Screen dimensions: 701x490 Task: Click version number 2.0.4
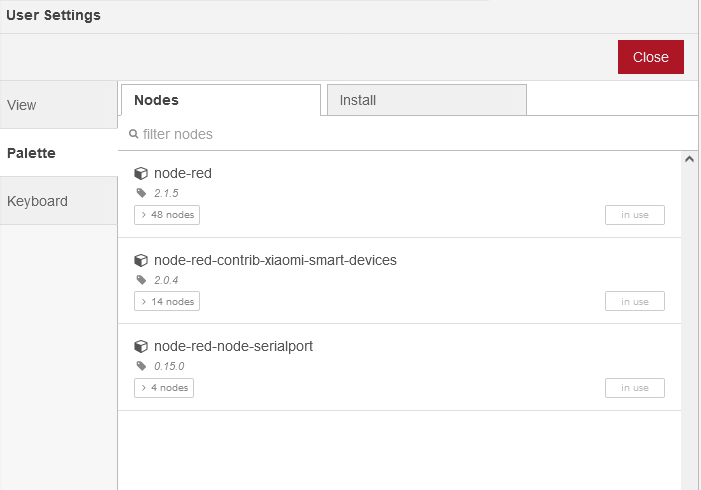click(166, 280)
